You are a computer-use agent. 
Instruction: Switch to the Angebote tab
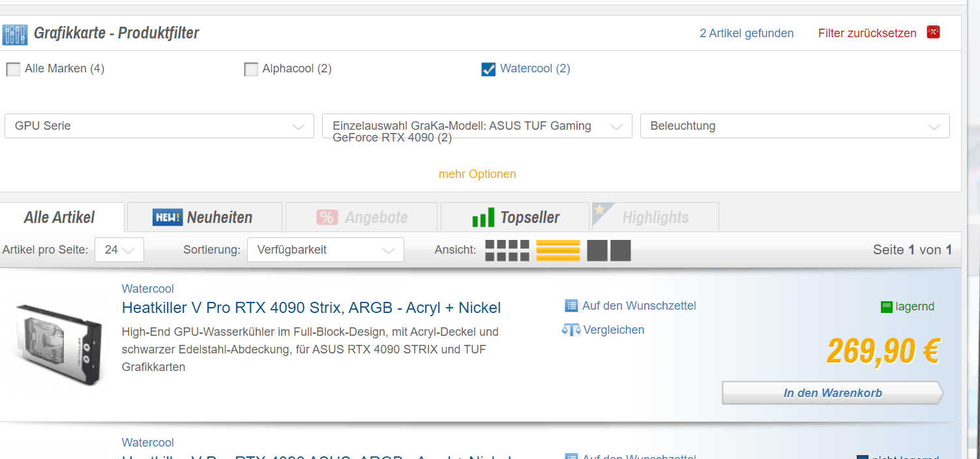pos(361,217)
